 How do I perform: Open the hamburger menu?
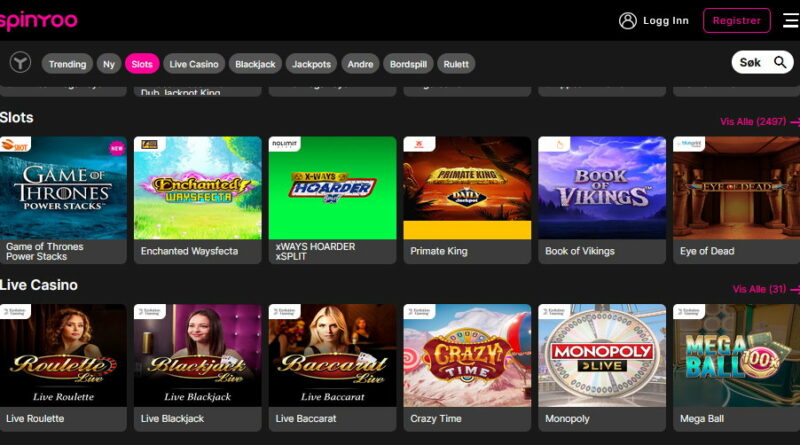click(x=791, y=21)
